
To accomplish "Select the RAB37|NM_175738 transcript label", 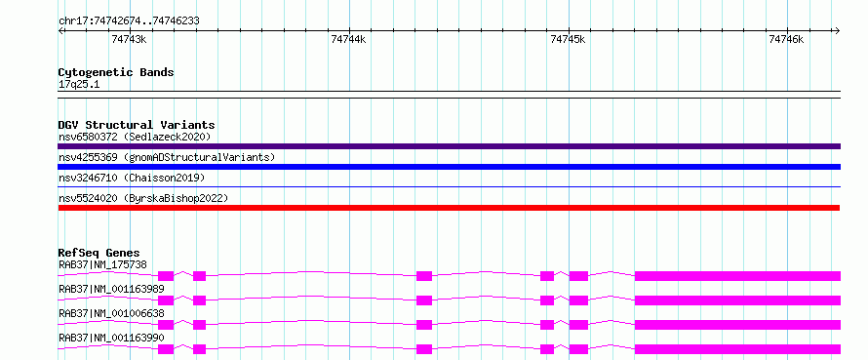I will point(103,264).
